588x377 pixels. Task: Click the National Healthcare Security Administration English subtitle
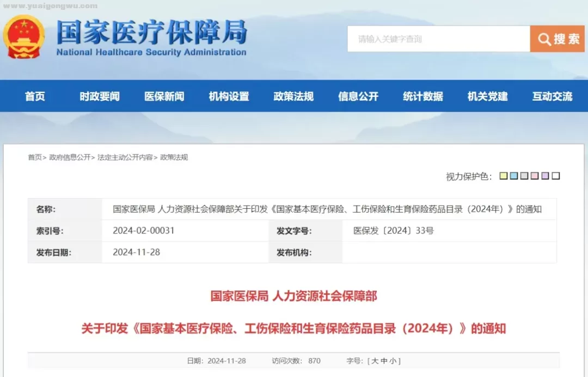[x=151, y=52]
